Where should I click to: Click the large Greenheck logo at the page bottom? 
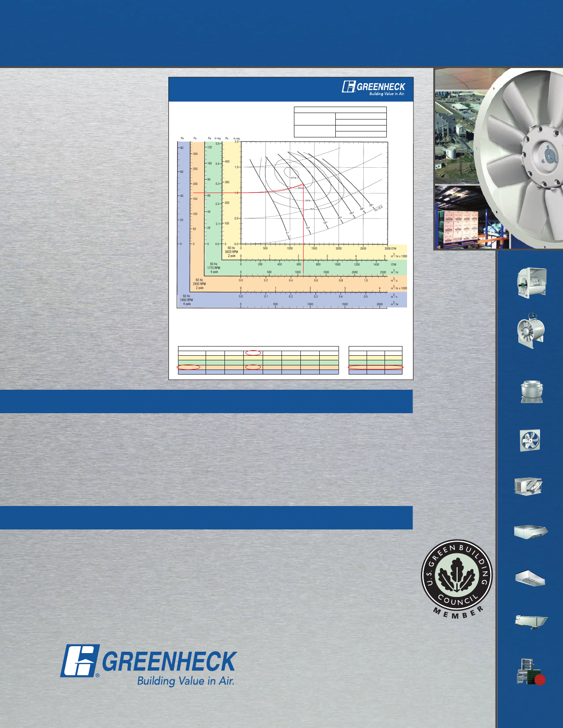[149, 665]
